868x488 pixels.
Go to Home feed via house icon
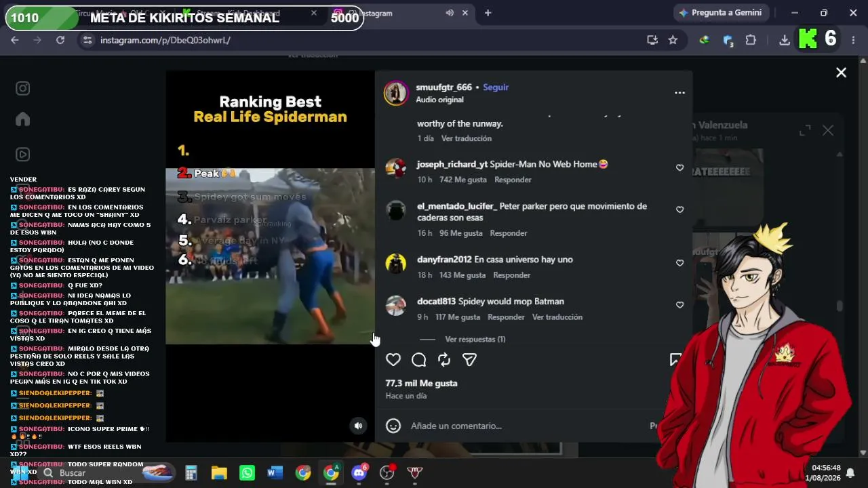coord(23,119)
